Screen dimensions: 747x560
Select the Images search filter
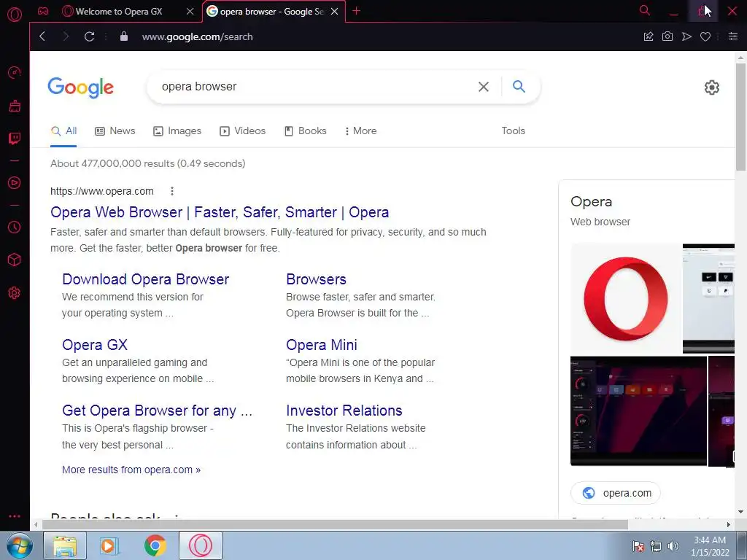click(177, 131)
